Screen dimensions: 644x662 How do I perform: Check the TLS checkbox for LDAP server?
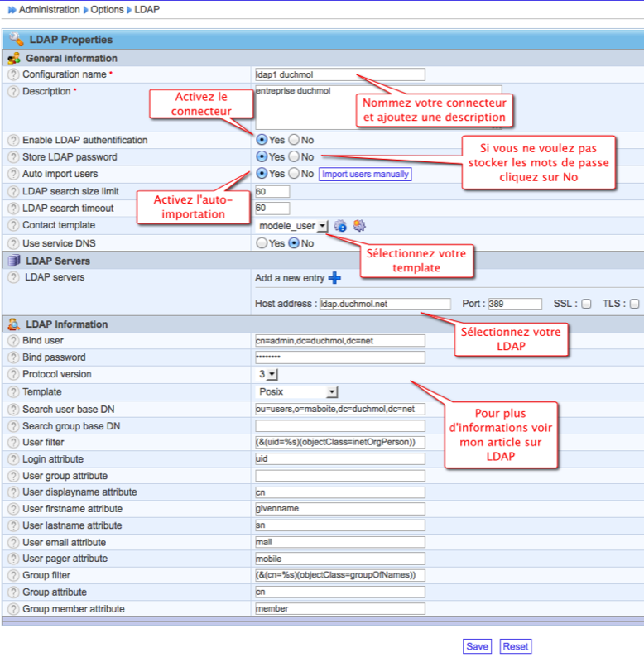[x=634, y=304]
